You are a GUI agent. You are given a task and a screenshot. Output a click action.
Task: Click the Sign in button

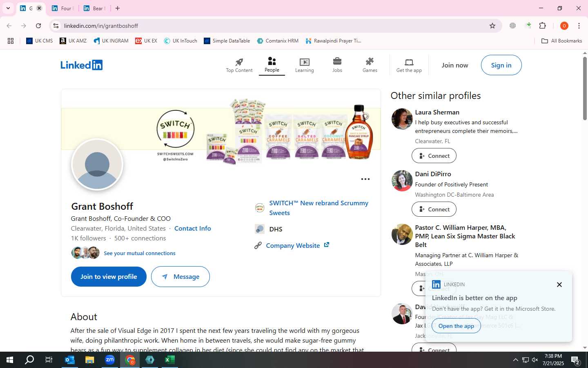[501, 65]
